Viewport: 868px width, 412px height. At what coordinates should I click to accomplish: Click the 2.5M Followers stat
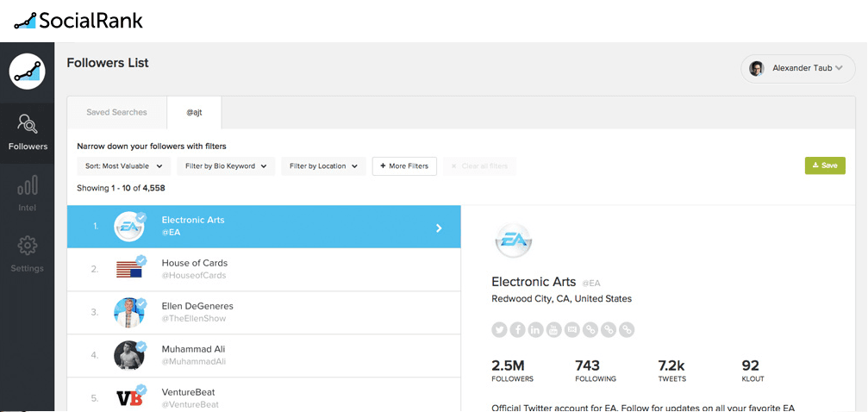[513, 371]
